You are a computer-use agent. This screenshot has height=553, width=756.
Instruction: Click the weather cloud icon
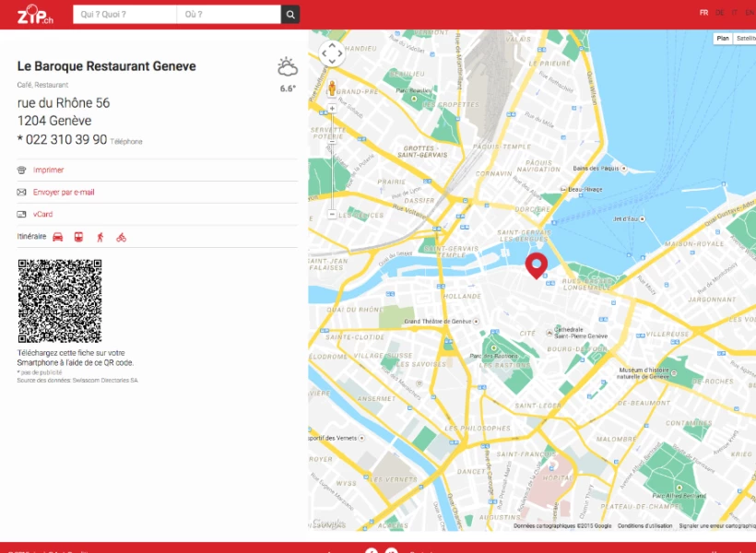(288, 67)
